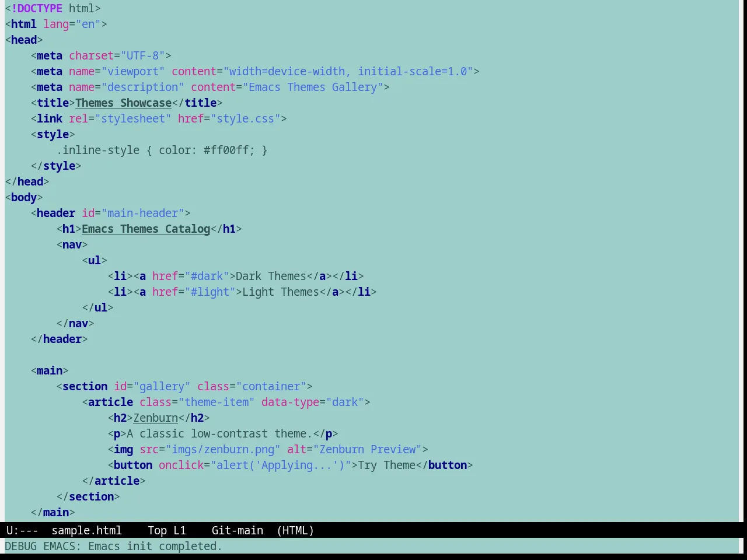Click the closing </article> tag

114,481
